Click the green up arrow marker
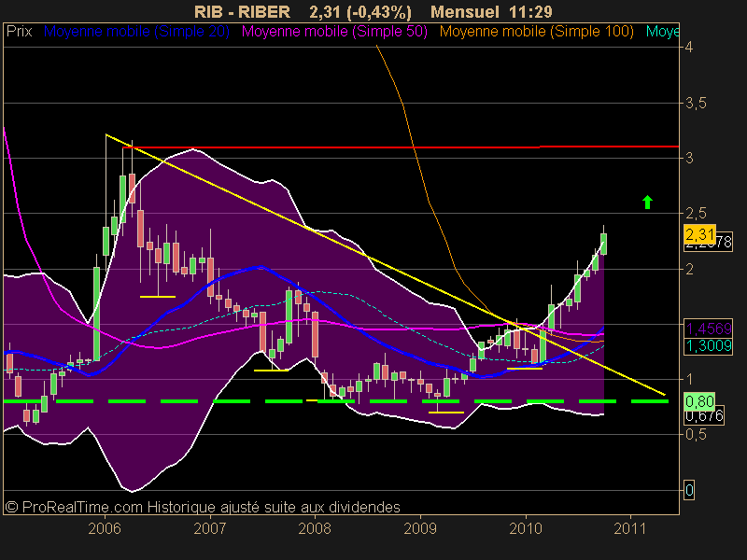The width and height of the screenshot is (747, 560). click(647, 203)
